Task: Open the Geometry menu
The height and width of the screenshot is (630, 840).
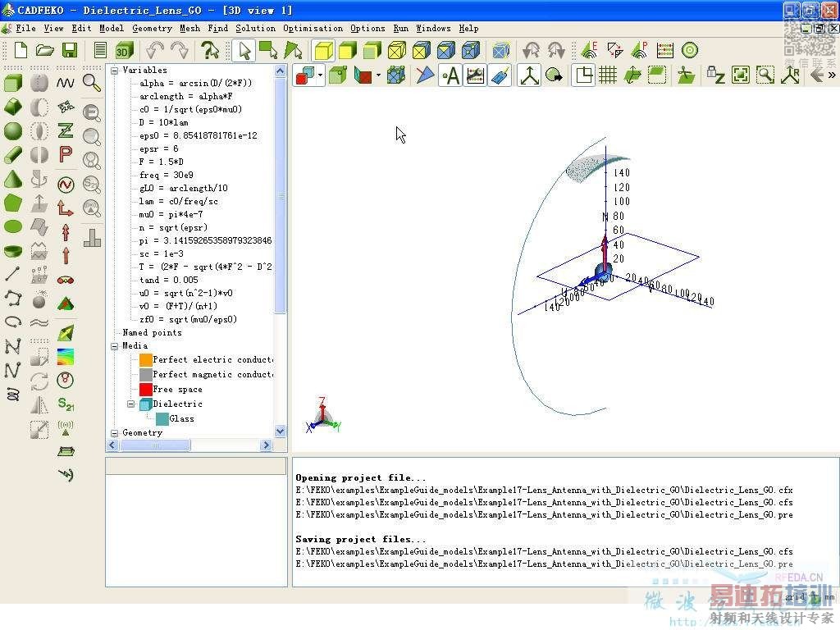Action: coord(152,28)
